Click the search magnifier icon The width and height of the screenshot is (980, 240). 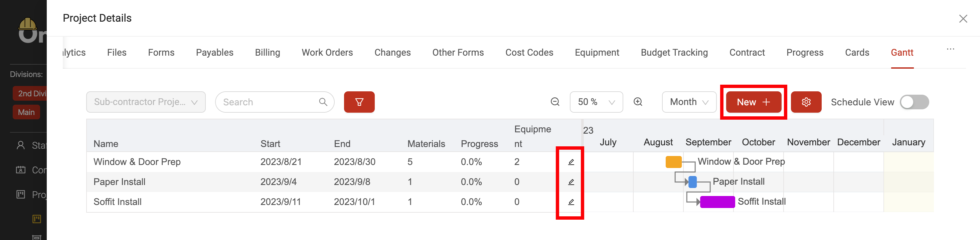coord(323,102)
